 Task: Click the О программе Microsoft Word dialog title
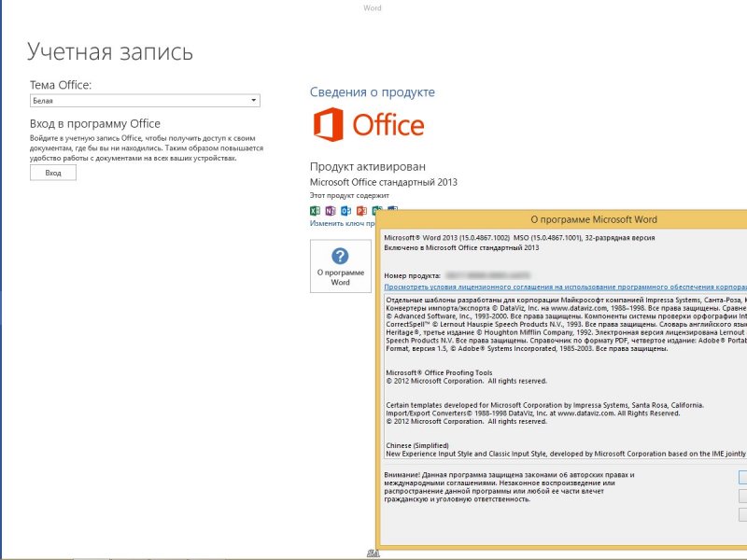(594, 219)
